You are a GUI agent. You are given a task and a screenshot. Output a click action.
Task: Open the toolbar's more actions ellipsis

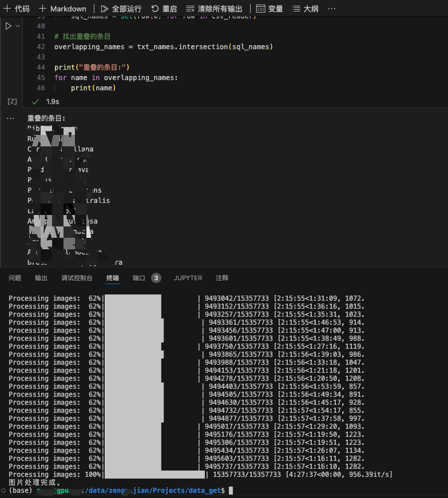(x=332, y=9)
